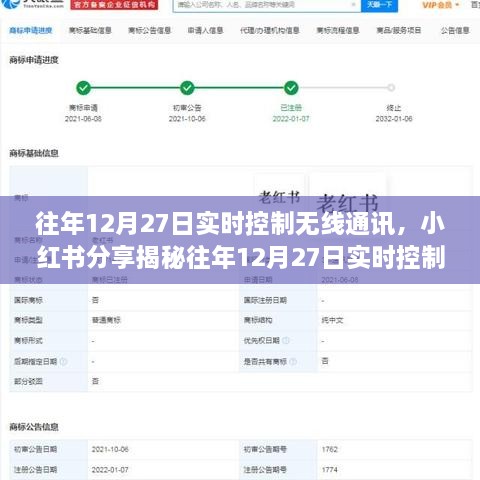Switch to the 公告信息 tab
Image resolution: width=480 pixels, height=480 pixels.
pyautogui.click(x=455, y=31)
